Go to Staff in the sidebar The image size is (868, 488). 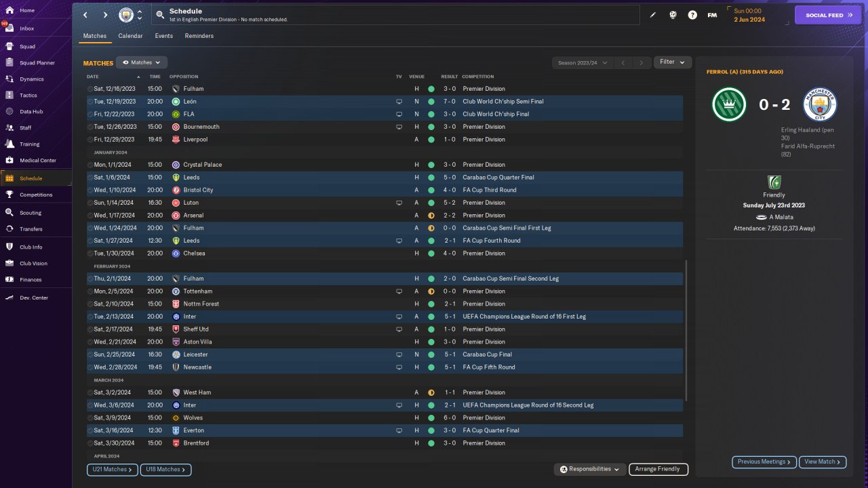(35, 128)
